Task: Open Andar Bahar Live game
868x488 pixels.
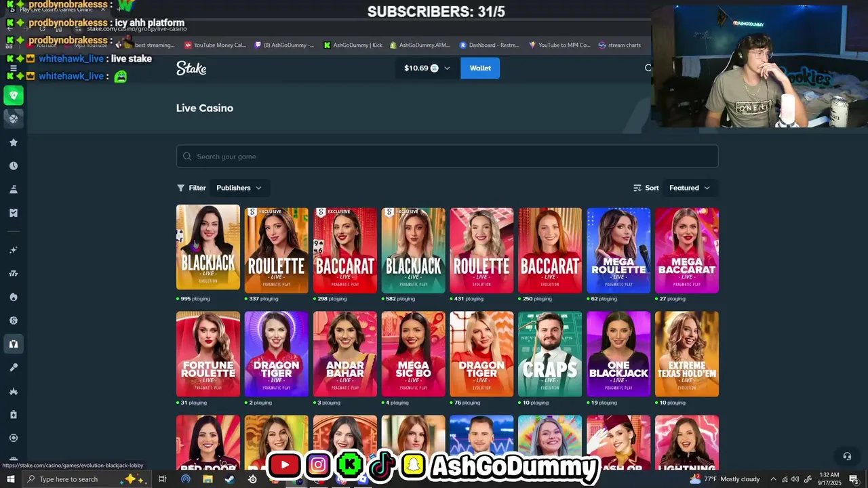Action: point(344,354)
